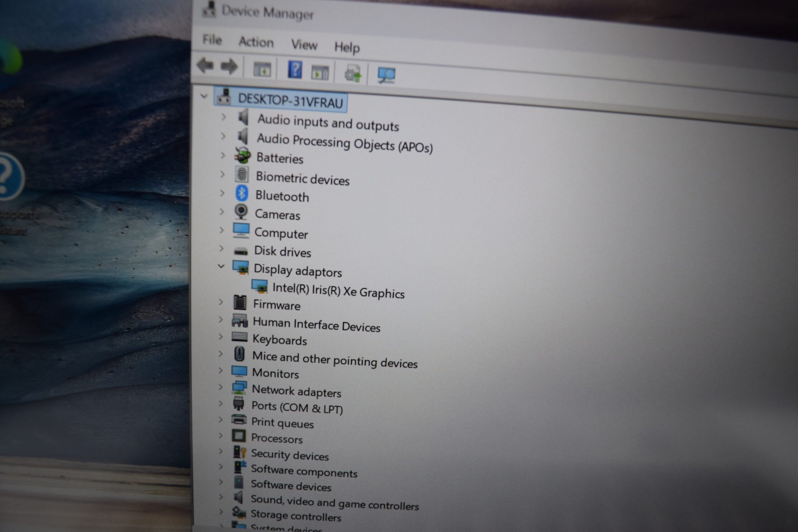Image resolution: width=798 pixels, height=532 pixels.
Task: Open the Help menu
Action: 347,47
